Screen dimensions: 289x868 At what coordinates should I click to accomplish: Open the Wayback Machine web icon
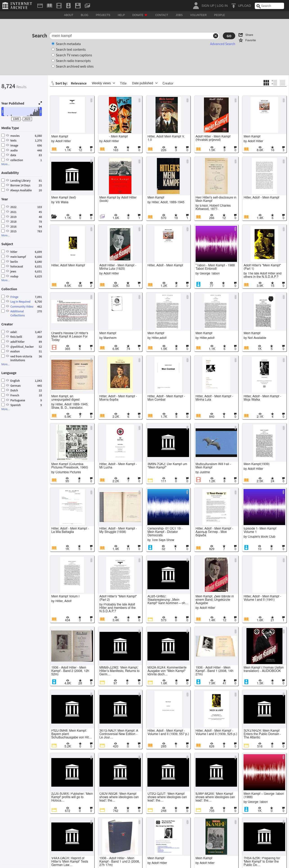[40, 6]
